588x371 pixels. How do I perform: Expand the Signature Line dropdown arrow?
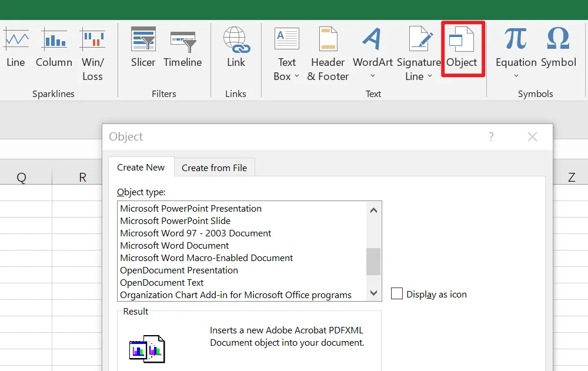430,76
